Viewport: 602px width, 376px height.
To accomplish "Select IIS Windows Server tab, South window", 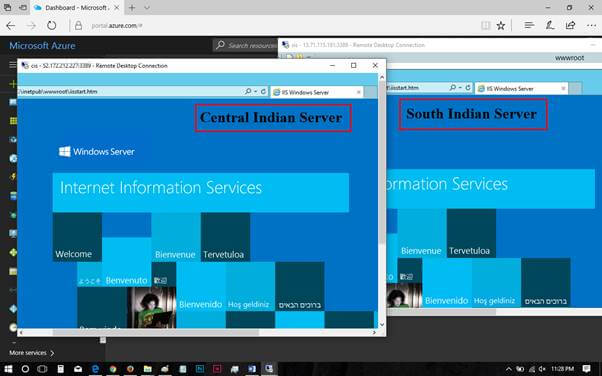I will (x=521, y=89).
